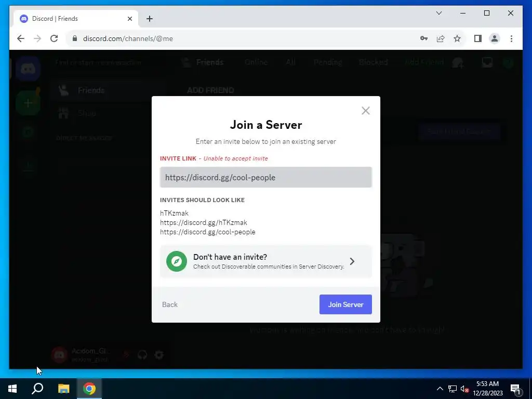Click the invite link input field
Viewport: 532px width, 399px height.
tap(265, 177)
